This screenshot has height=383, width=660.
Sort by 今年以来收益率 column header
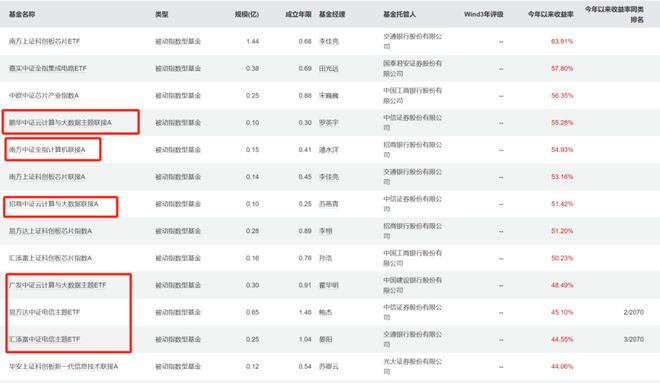click(551, 14)
